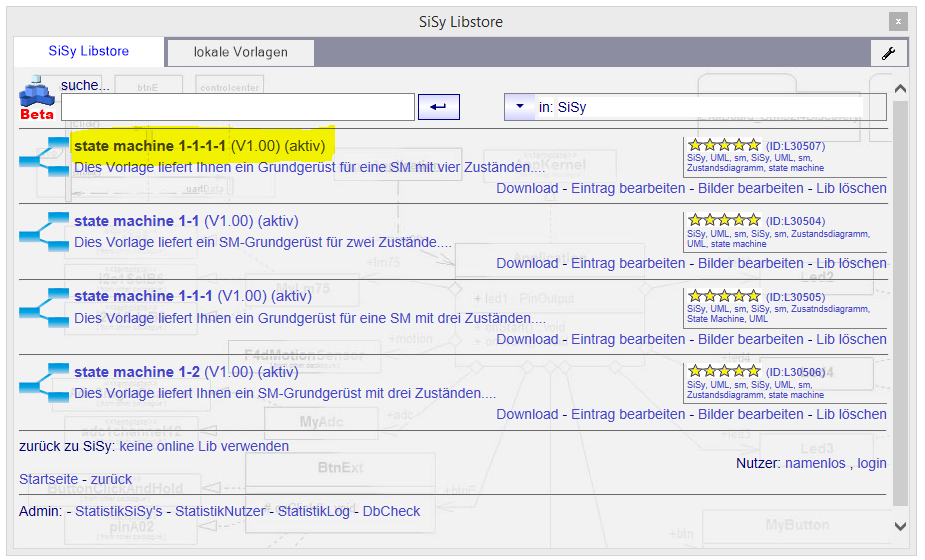Click the state machine 1-1-1 diagram icon
Viewport: 925px width, 560px height.
[x=44, y=307]
